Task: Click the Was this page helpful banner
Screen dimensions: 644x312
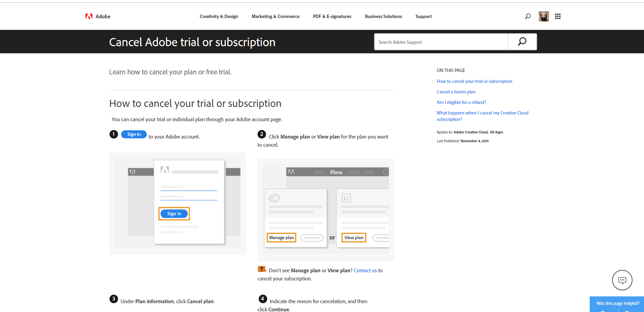Action: pos(618,304)
